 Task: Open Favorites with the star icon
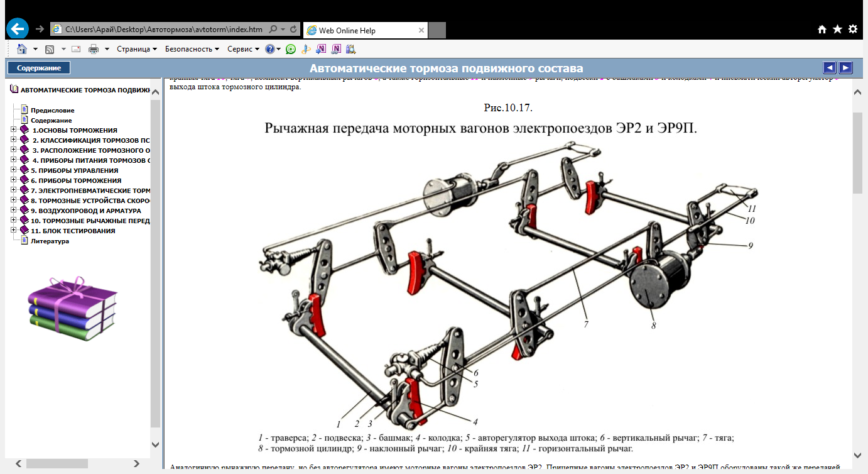pyautogui.click(x=837, y=30)
